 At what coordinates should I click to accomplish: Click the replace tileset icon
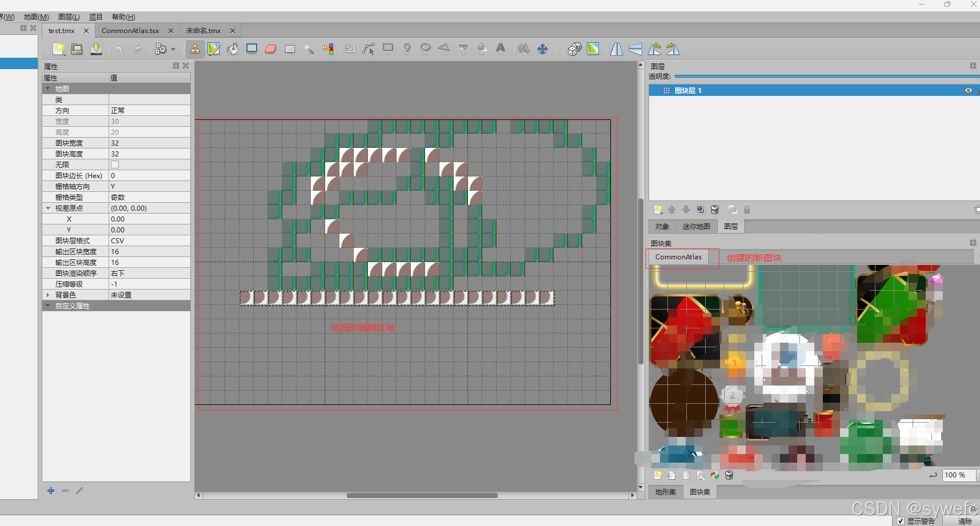tap(715, 475)
